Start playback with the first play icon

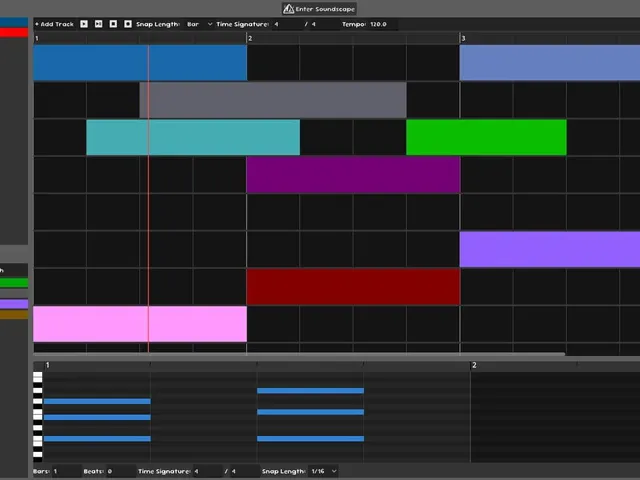point(84,24)
